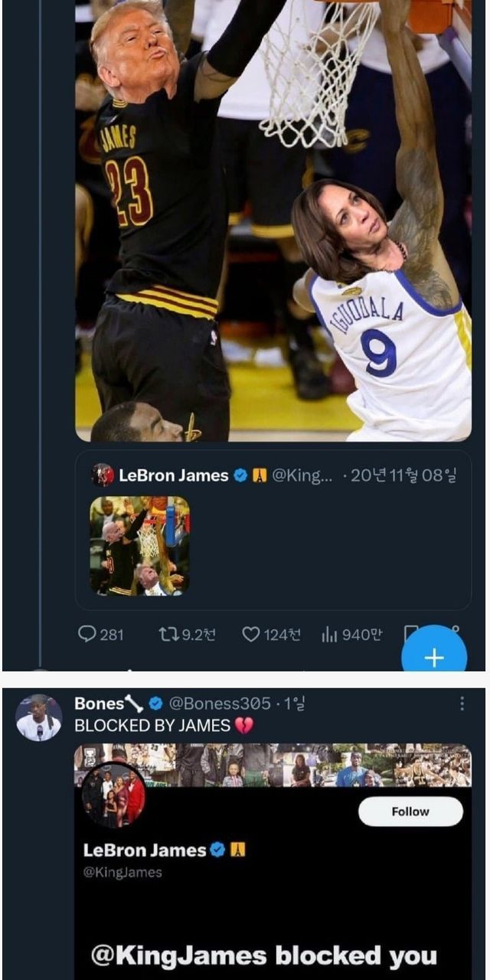This screenshot has height=980, width=490.
Task: Open the quoted tweet's image thumbnail
Action: pos(139,545)
